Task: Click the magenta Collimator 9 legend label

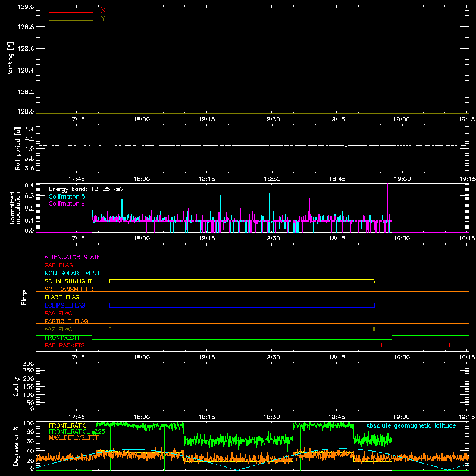Action: coord(67,203)
